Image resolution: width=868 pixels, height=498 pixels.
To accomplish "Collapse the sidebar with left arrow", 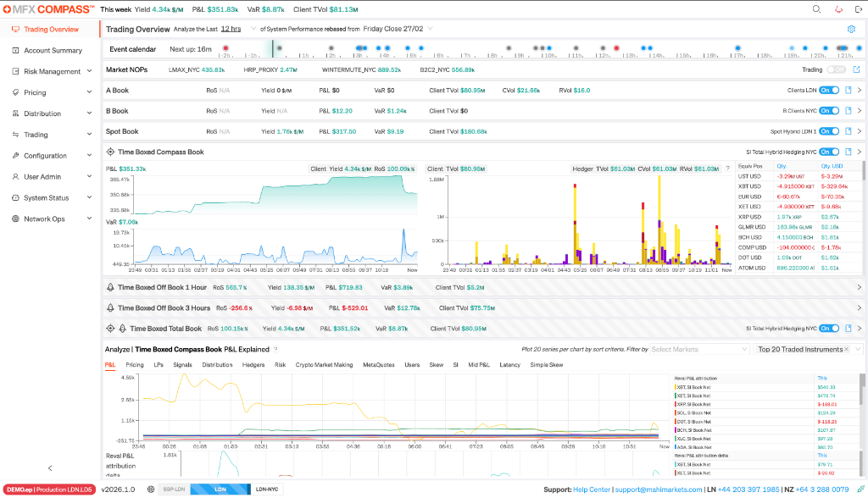I will point(50,468).
